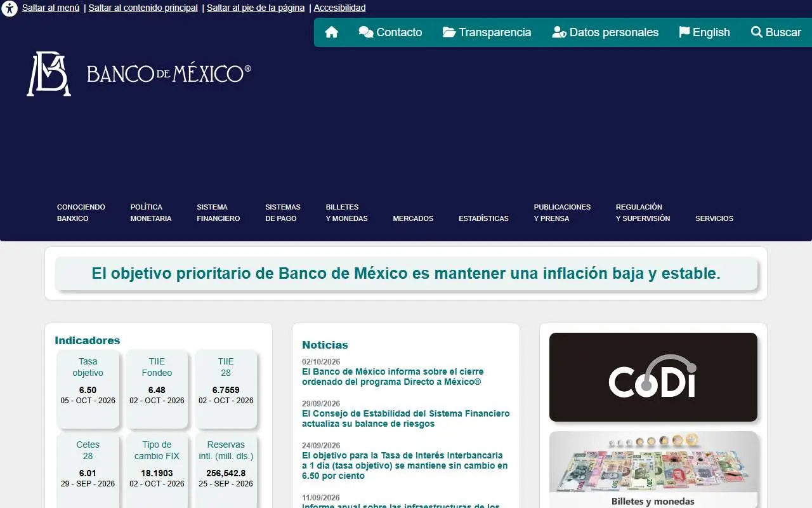Open the CoDi banner image
Viewport: 812px width, 508px height.
tap(653, 377)
